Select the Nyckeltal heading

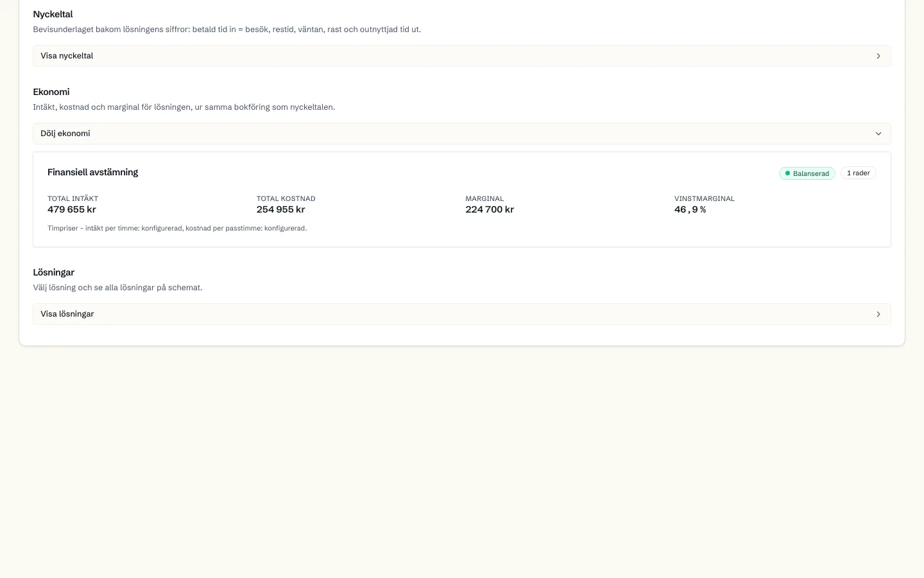tap(53, 14)
